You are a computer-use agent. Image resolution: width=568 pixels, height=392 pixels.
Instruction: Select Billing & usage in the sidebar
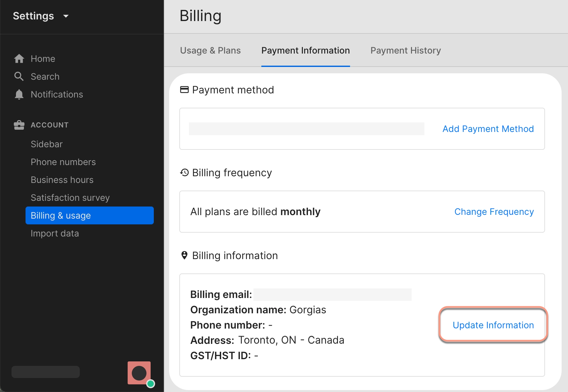coord(61,215)
